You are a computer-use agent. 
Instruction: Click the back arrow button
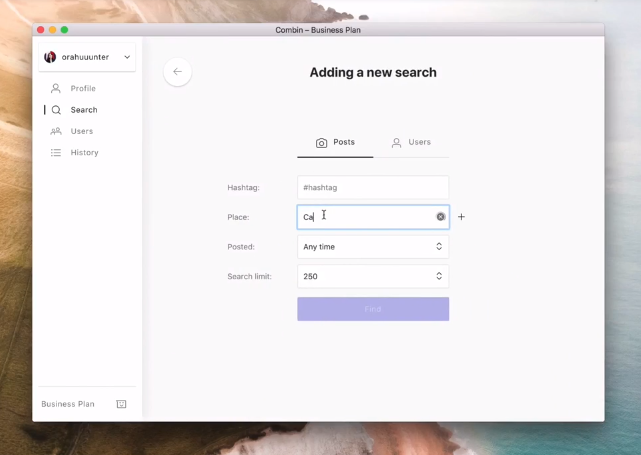click(177, 72)
